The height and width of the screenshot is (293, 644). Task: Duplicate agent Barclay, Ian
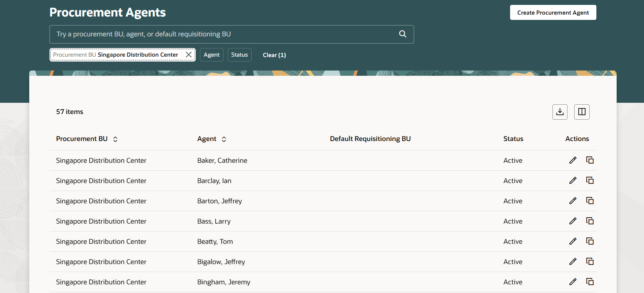point(590,180)
